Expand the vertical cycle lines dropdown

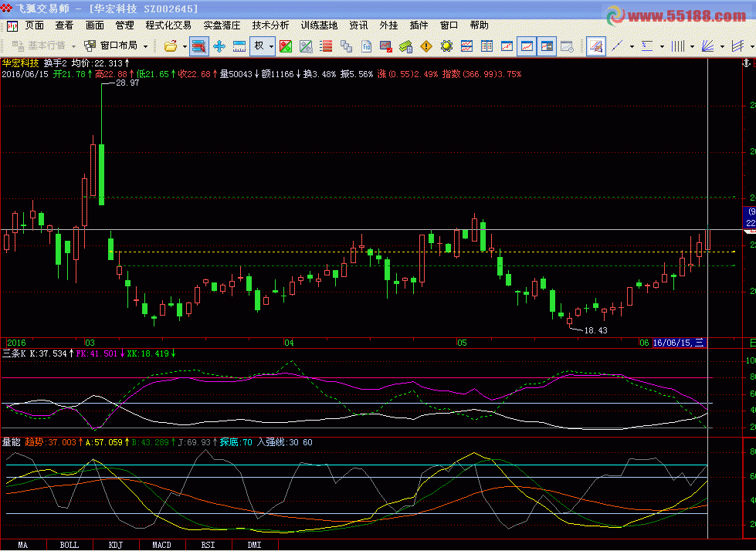click(x=692, y=46)
